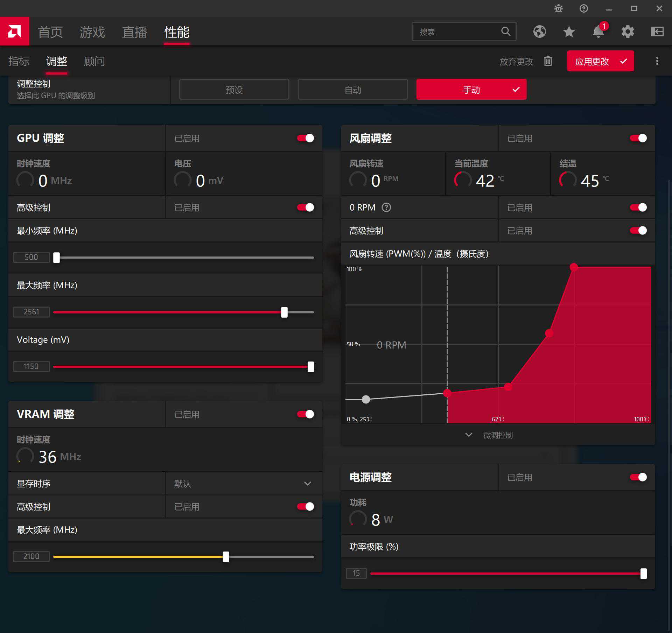Switch to the 指标 sub-tab

tap(19, 61)
